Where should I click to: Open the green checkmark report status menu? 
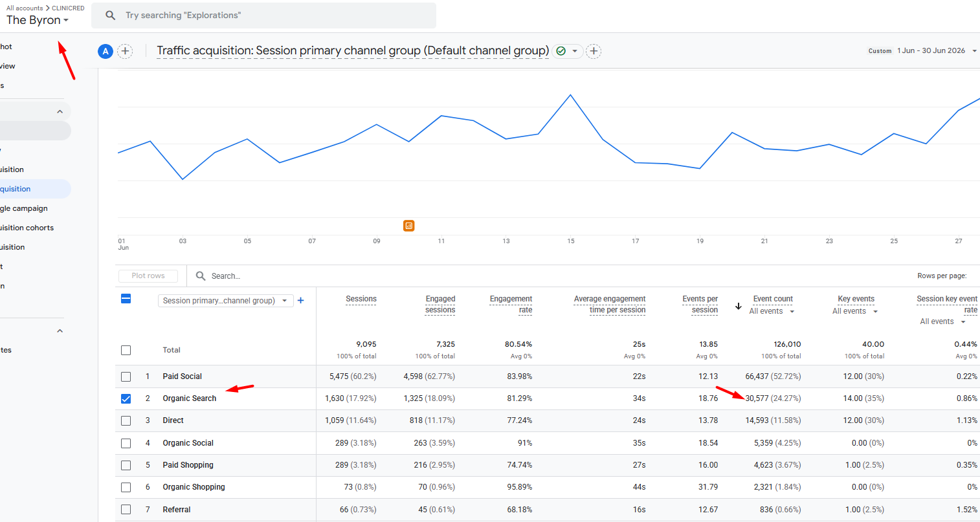point(568,51)
